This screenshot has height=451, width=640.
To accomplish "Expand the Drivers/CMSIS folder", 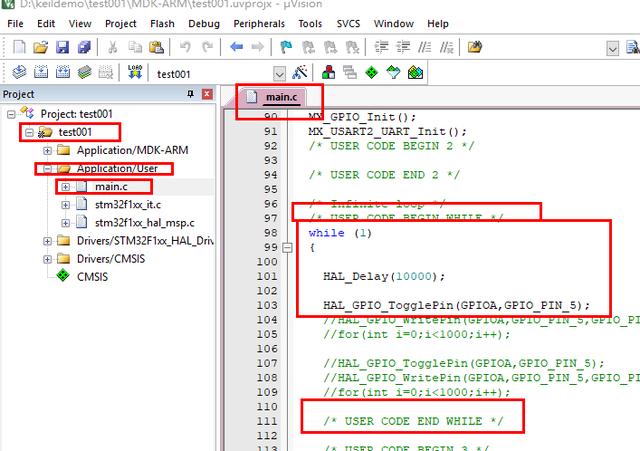I will [x=47, y=259].
